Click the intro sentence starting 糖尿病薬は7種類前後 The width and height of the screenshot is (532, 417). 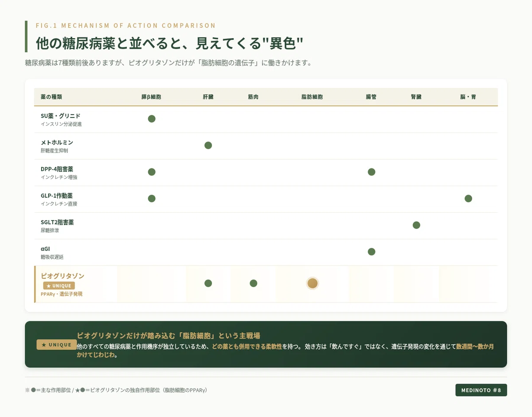[168, 63]
